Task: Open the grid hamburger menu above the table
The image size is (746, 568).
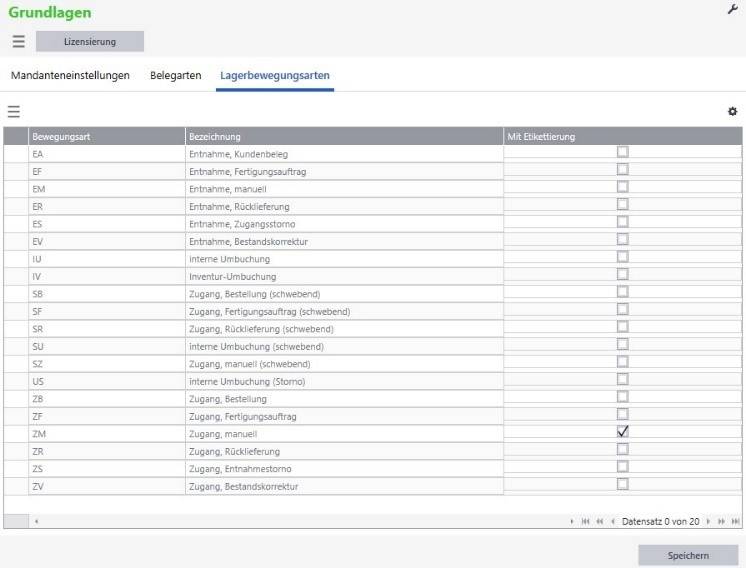Action: [x=13, y=111]
